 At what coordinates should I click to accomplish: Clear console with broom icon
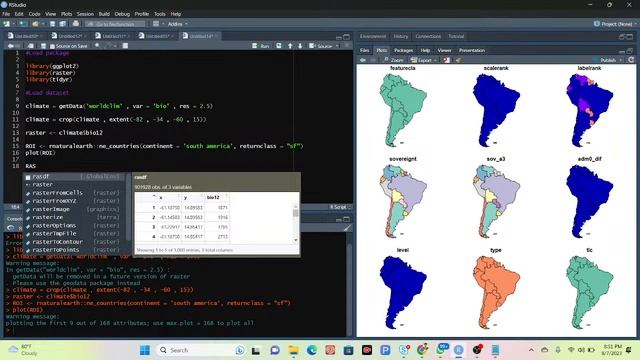click(x=347, y=228)
